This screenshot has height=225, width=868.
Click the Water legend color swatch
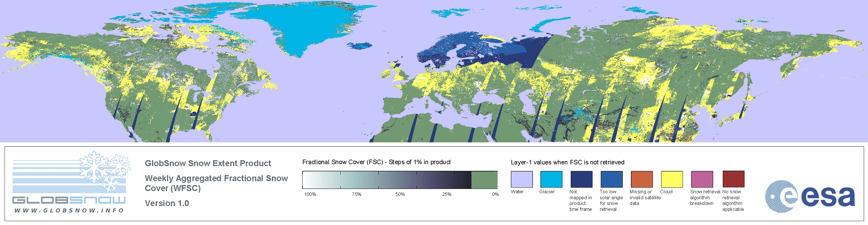(x=522, y=179)
